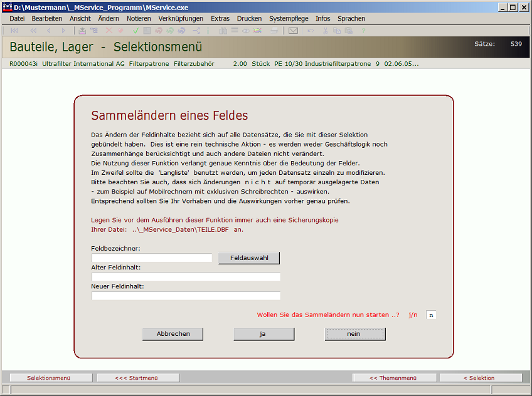The image size is (532, 396).
Task: Click the next record arrow icon
Action: [x=63, y=31]
